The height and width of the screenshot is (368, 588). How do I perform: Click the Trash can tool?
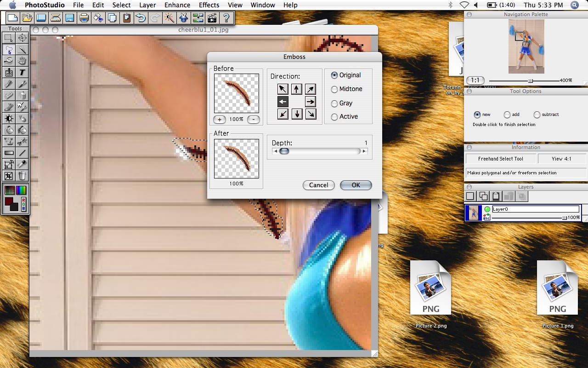(22, 176)
